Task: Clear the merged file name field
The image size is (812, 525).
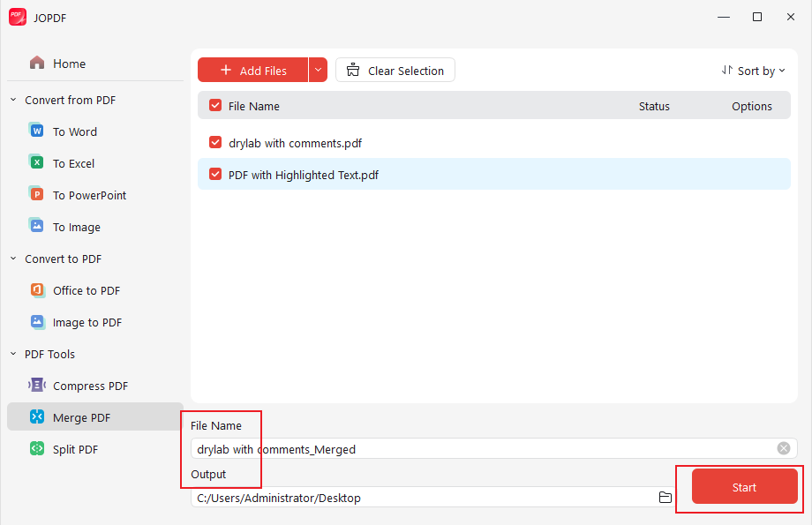Action: [784, 448]
